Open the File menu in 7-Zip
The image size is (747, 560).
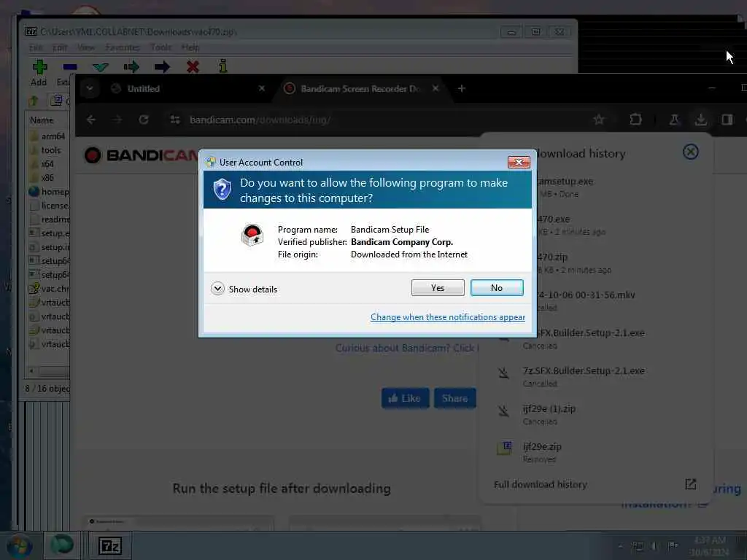(36, 47)
